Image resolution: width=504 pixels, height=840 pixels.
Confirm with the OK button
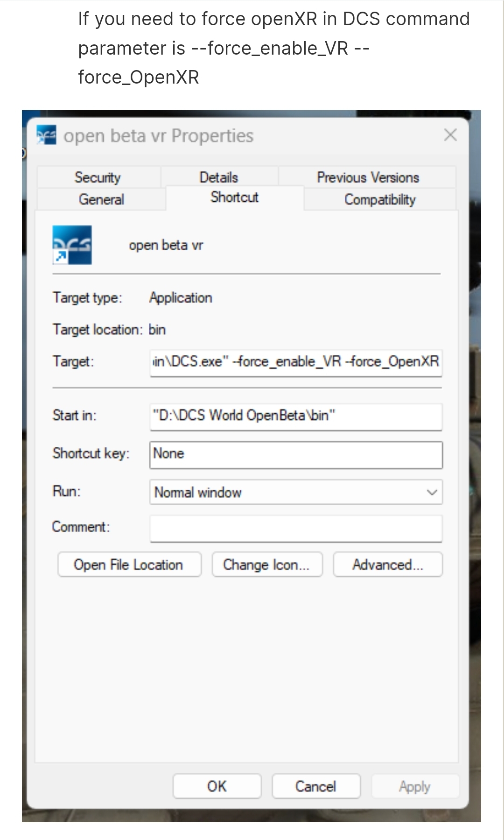coord(217,786)
